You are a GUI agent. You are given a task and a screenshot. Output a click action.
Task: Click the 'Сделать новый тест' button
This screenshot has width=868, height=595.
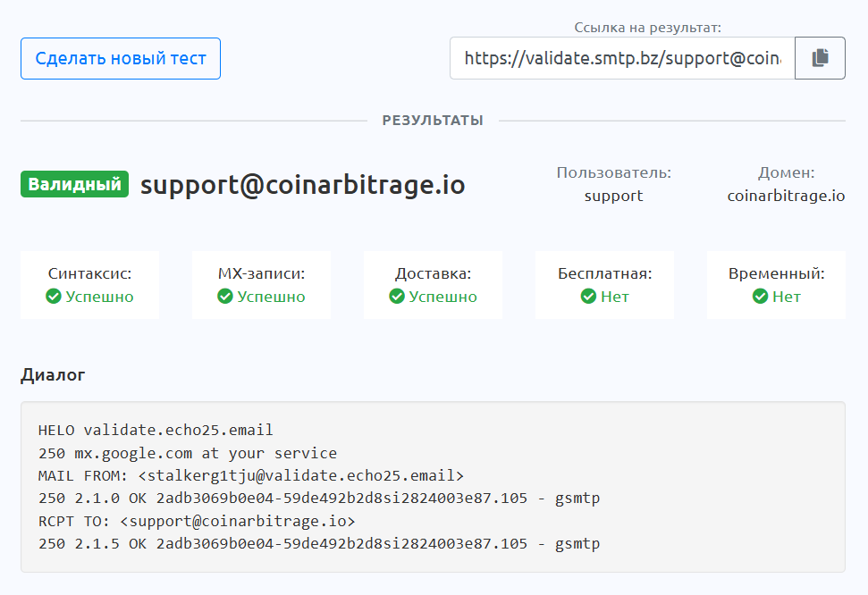click(121, 59)
